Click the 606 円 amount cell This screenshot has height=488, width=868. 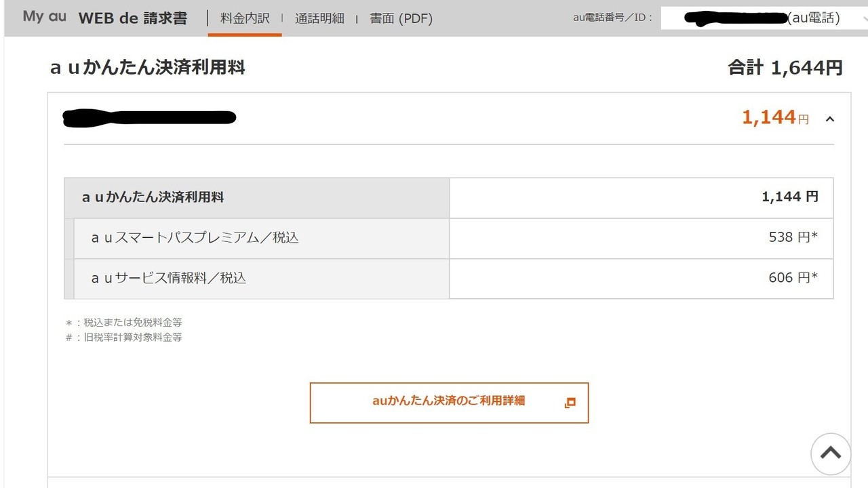pos(642,279)
